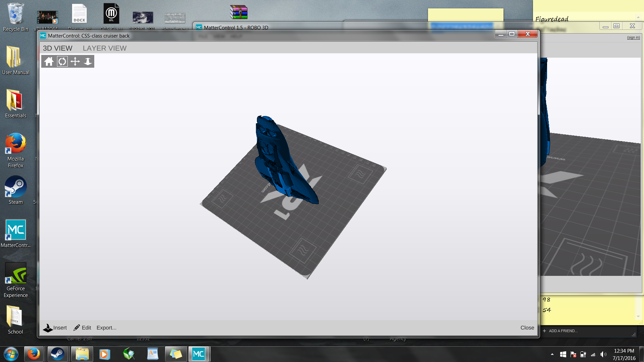Open the WordPad document taskbar icon
This screenshot has height=362, width=644.
(x=153, y=354)
